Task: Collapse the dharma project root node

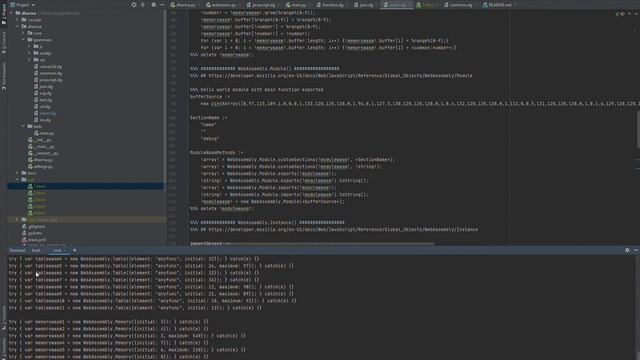Action: [x=12, y=13]
